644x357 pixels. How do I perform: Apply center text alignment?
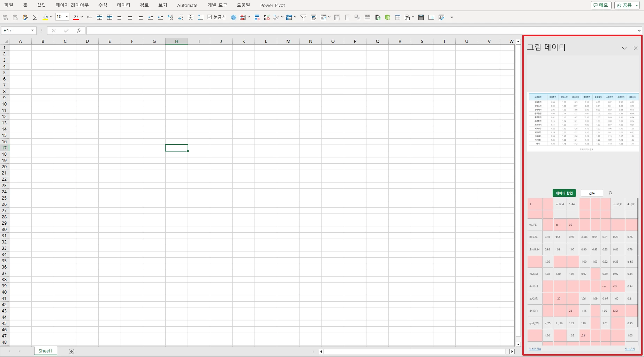[130, 17]
